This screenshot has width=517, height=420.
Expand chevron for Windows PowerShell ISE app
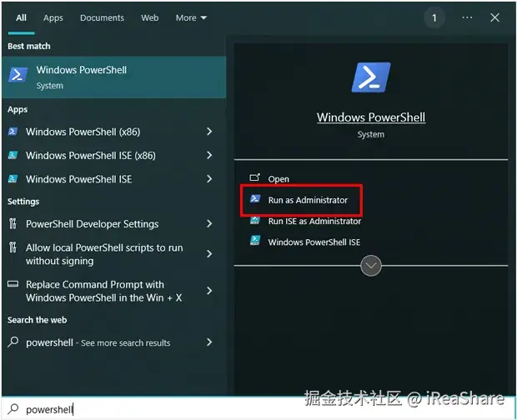pos(209,179)
